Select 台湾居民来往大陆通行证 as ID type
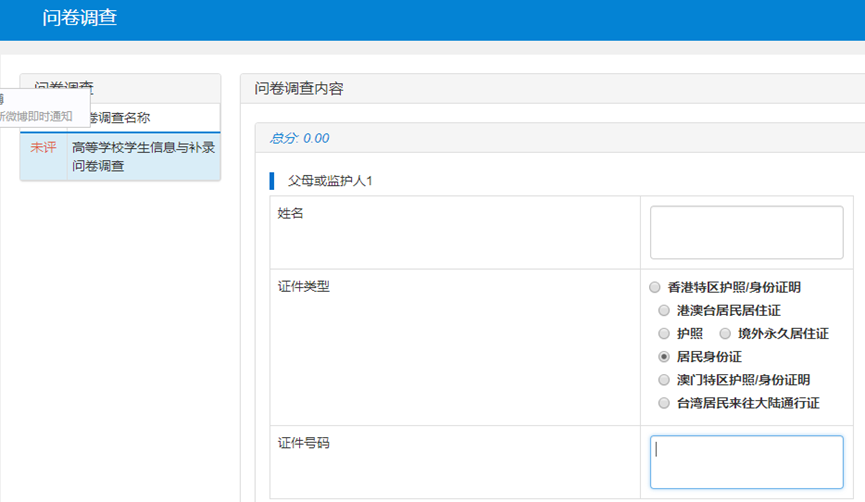The image size is (865, 502). point(664,403)
